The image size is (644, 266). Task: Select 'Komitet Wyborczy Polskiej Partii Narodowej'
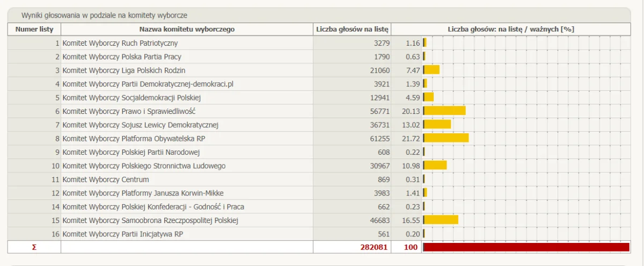pos(131,152)
